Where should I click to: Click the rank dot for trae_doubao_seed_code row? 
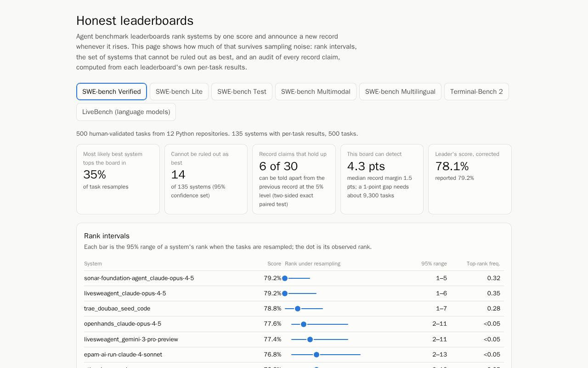(x=298, y=309)
